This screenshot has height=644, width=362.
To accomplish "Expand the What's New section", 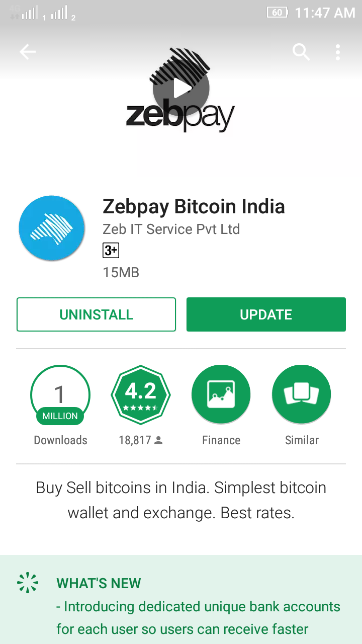I will coord(181,600).
